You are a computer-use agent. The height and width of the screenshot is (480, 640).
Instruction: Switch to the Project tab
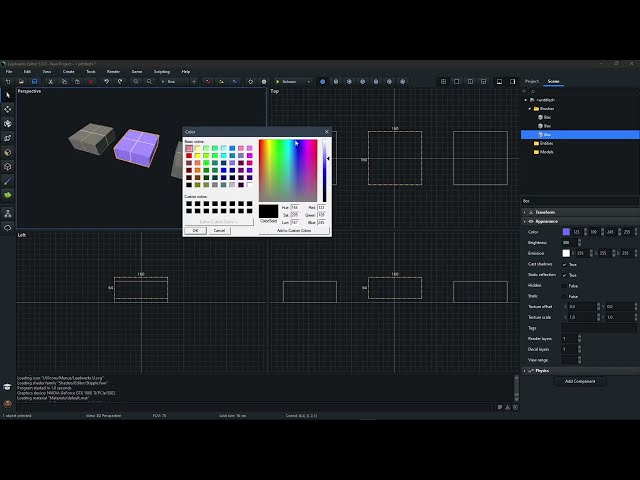point(531,81)
